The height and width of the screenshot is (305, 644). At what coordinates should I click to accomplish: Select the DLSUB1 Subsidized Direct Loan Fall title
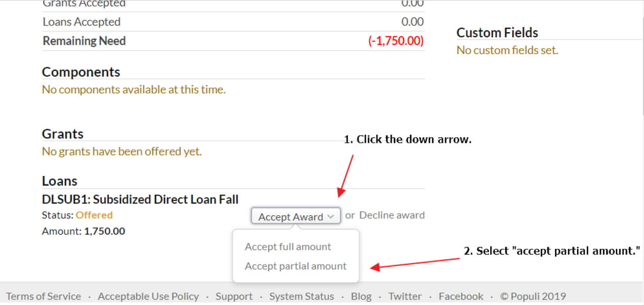[140, 199]
